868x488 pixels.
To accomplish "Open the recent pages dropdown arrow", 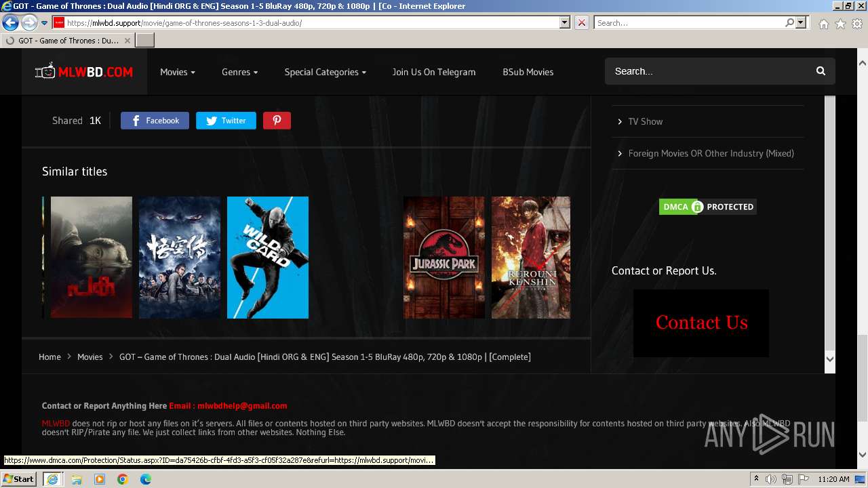I will click(44, 23).
